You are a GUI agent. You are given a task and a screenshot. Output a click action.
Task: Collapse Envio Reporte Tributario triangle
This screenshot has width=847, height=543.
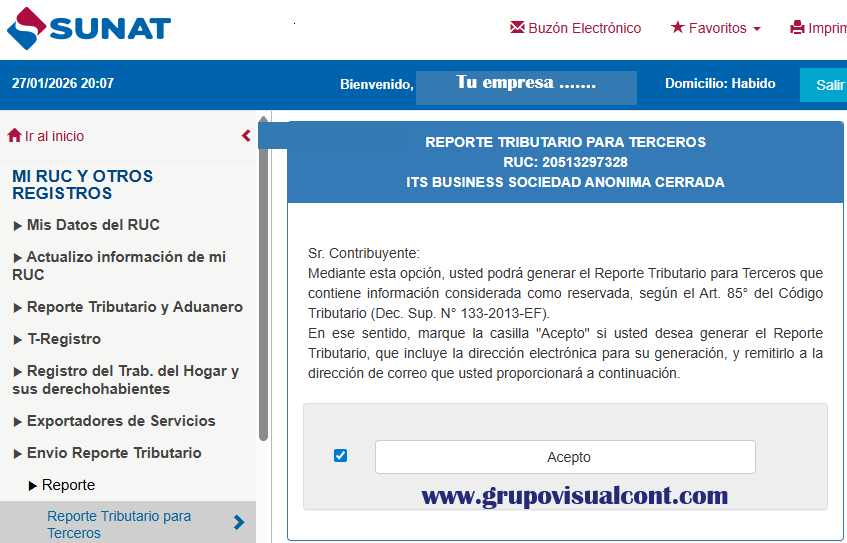[x=17, y=454]
